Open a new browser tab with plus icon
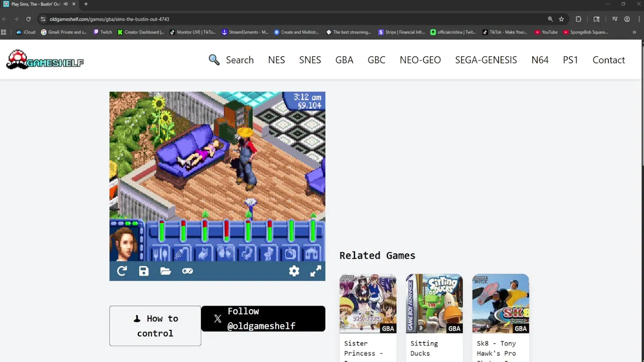 coord(86,4)
